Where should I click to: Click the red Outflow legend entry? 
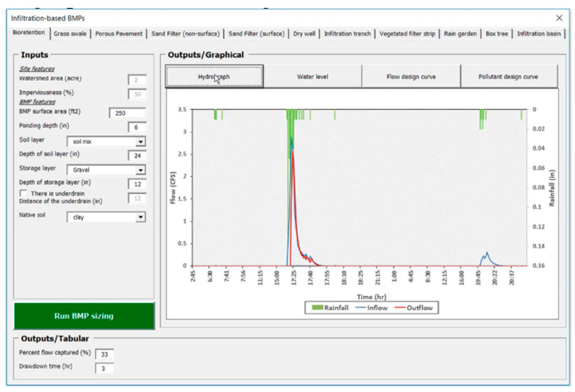pos(414,308)
